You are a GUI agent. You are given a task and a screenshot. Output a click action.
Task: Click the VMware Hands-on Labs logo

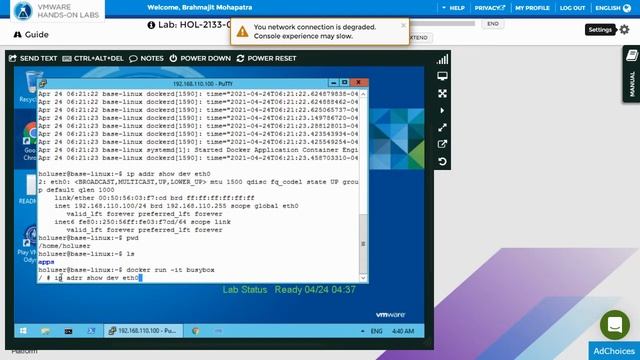pyautogui.click(x=56, y=11)
